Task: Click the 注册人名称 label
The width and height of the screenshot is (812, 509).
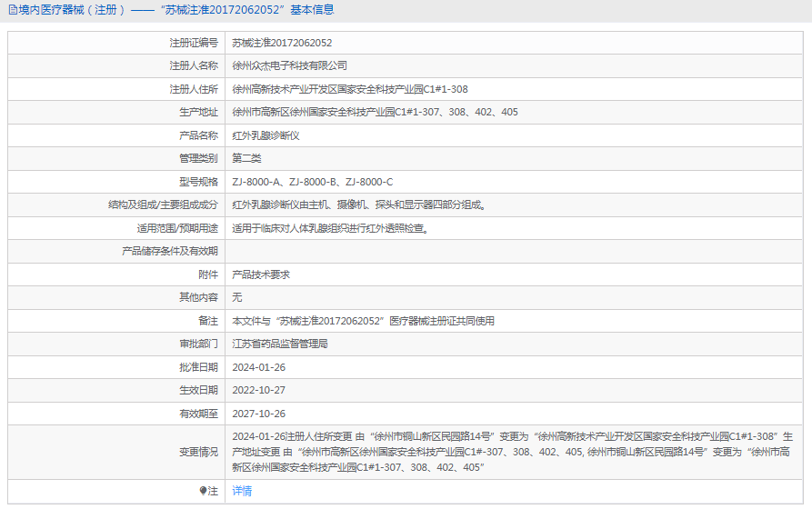Action: pos(194,65)
